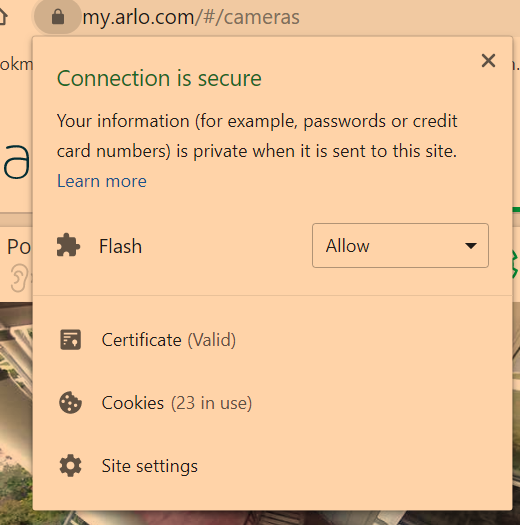Open the Site settings text entry
Image resolution: width=520 pixels, height=525 pixels.
coord(150,466)
